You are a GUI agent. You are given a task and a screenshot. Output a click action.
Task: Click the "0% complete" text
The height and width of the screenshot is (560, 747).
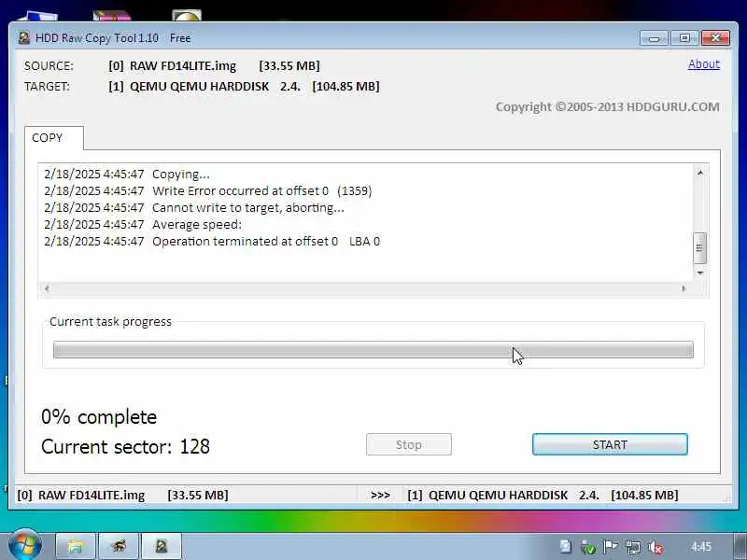pyautogui.click(x=99, y=417)
